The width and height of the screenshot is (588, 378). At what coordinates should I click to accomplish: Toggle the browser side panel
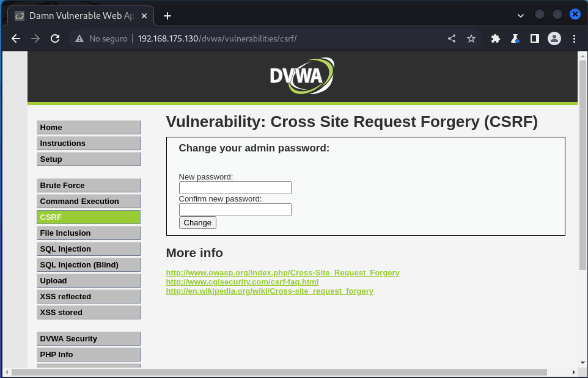(534, 38)
